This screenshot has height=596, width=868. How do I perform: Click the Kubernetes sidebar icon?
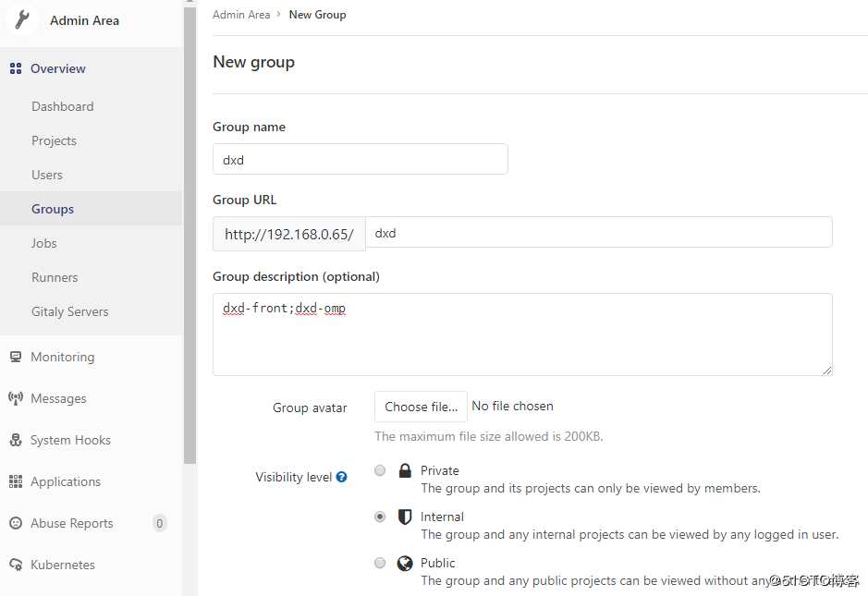(x=15, y=565)
